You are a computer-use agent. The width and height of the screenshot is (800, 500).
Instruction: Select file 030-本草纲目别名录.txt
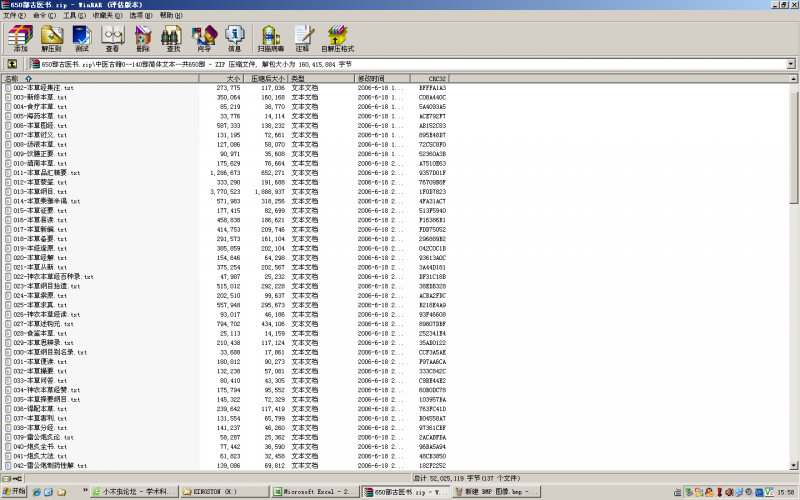pos(50,352)
